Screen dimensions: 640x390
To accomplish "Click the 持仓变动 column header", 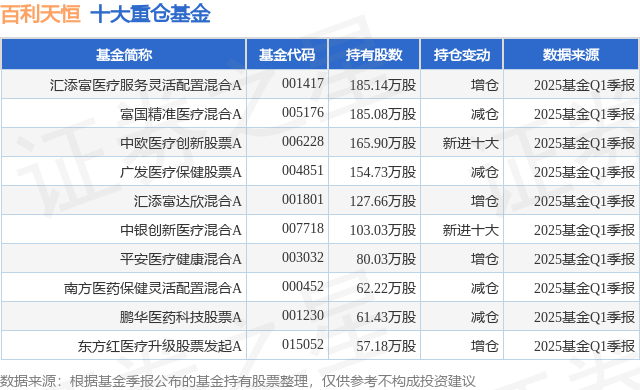I will [x=462, y=54].
